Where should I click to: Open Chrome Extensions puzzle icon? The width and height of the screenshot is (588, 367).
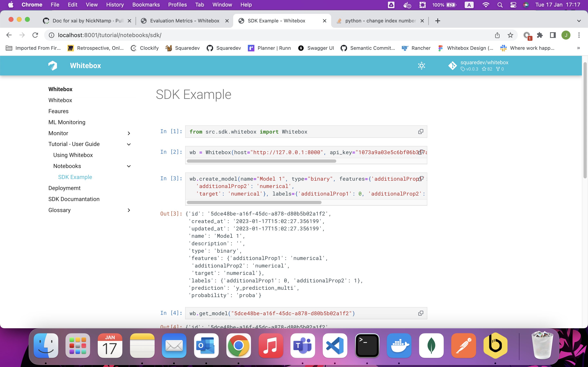pos(540,35)
